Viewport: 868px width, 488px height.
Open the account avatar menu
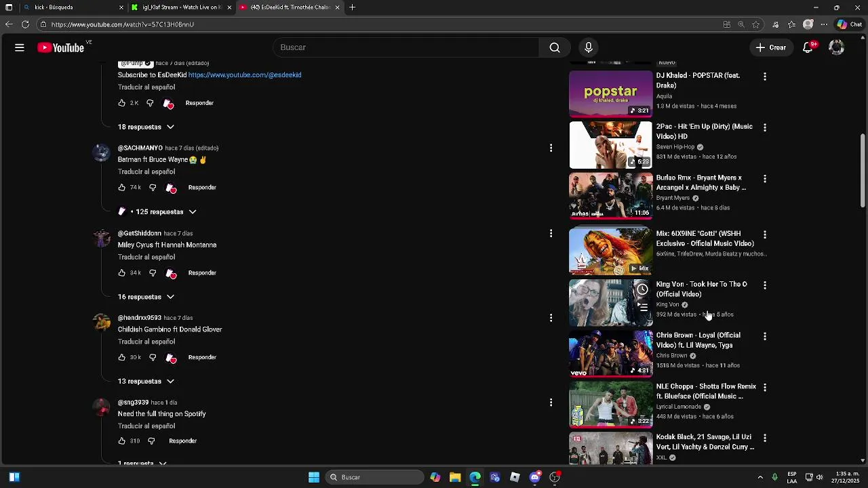click(837, 47)
